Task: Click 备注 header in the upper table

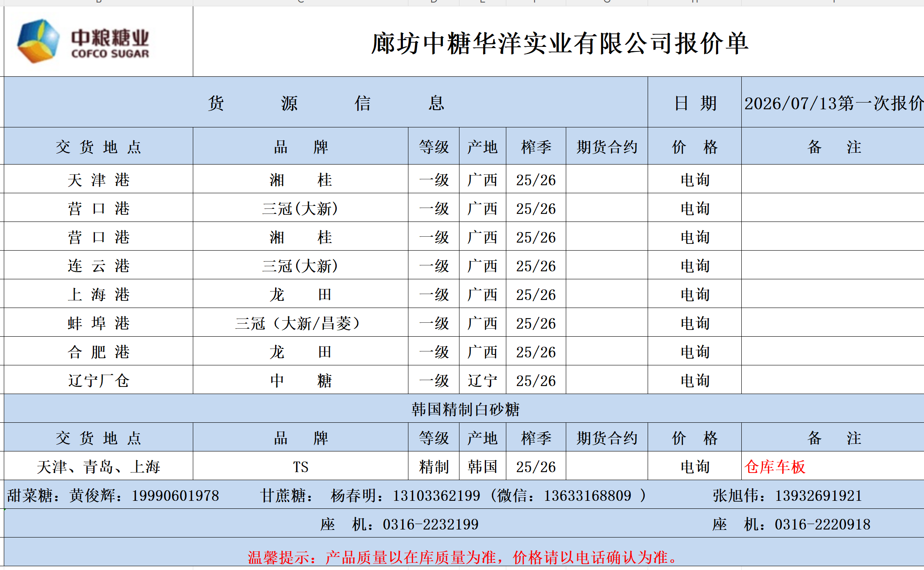Action: [x=833, y=146]
